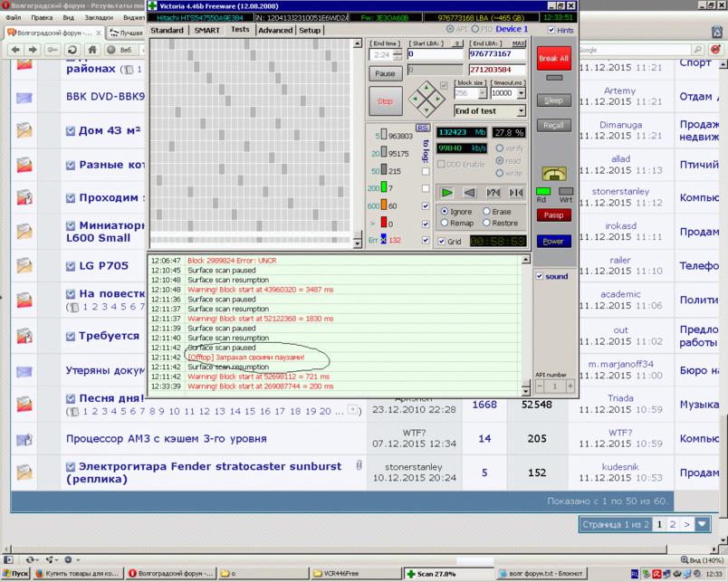Open the Advanced tab
728x582 pixels.
coord(274,30)
